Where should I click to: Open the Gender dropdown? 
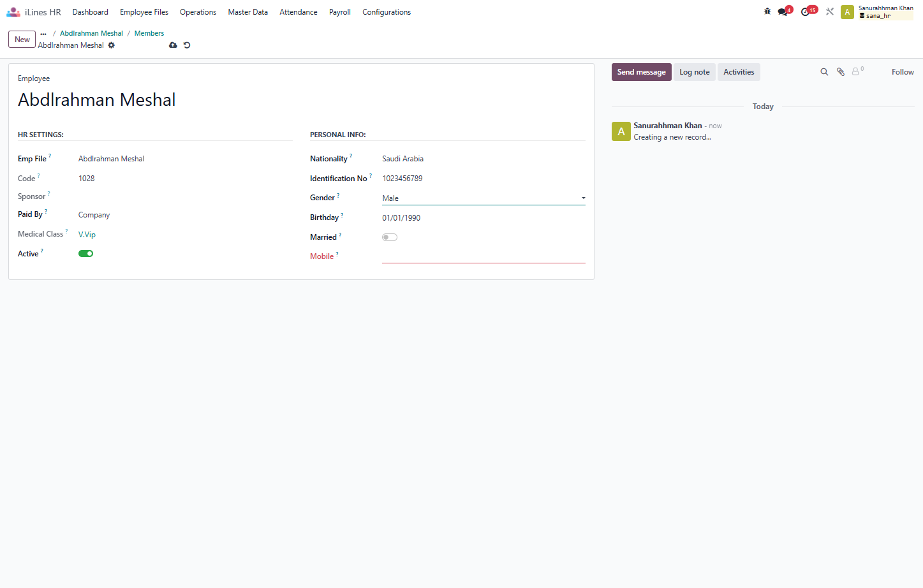(484, 198)
